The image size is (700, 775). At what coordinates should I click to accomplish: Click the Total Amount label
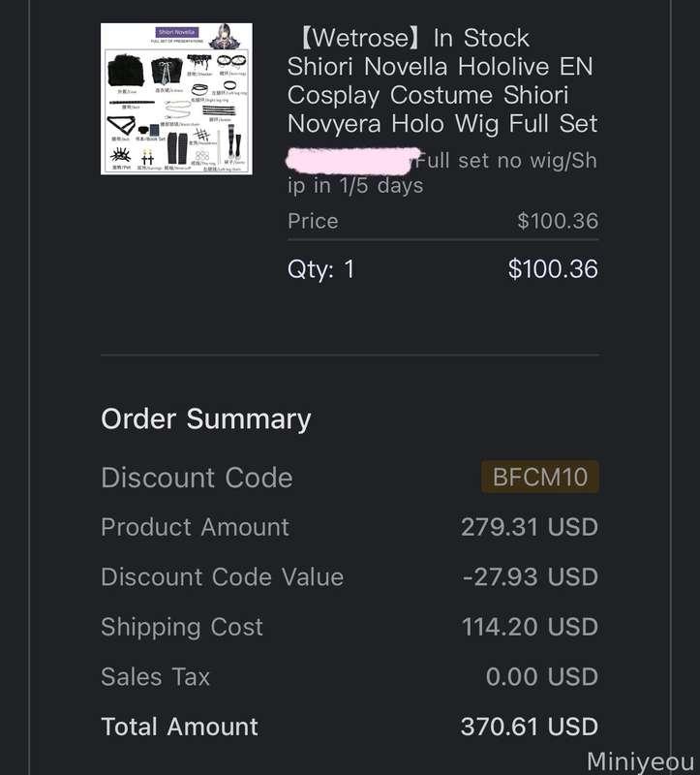click(x=179, y=727)
